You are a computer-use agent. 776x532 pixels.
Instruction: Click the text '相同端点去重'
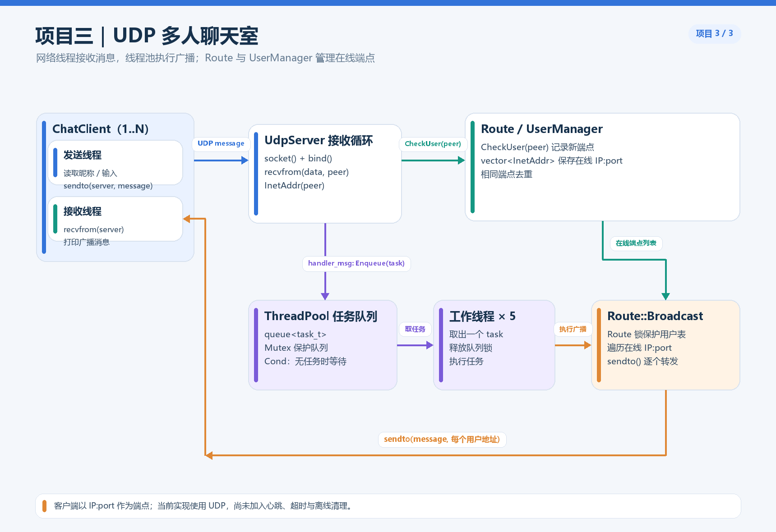(x=507, y=174)
